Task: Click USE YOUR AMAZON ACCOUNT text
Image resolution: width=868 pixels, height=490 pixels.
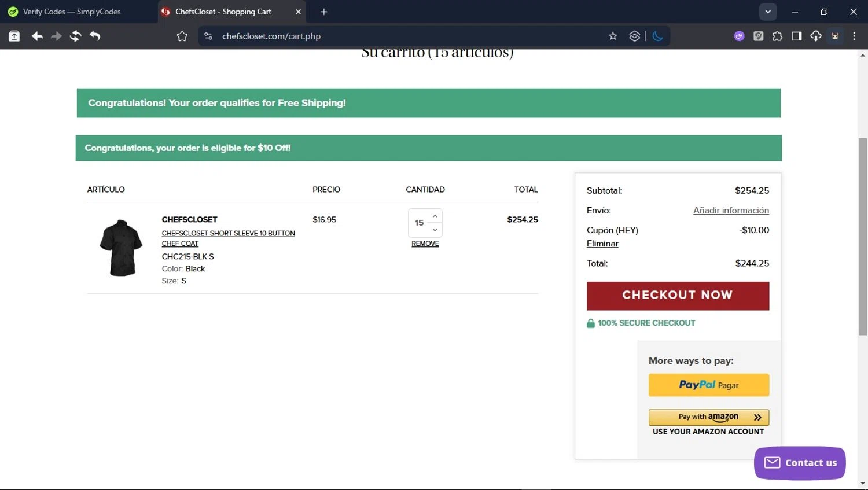Action: (x=708, y=432)
